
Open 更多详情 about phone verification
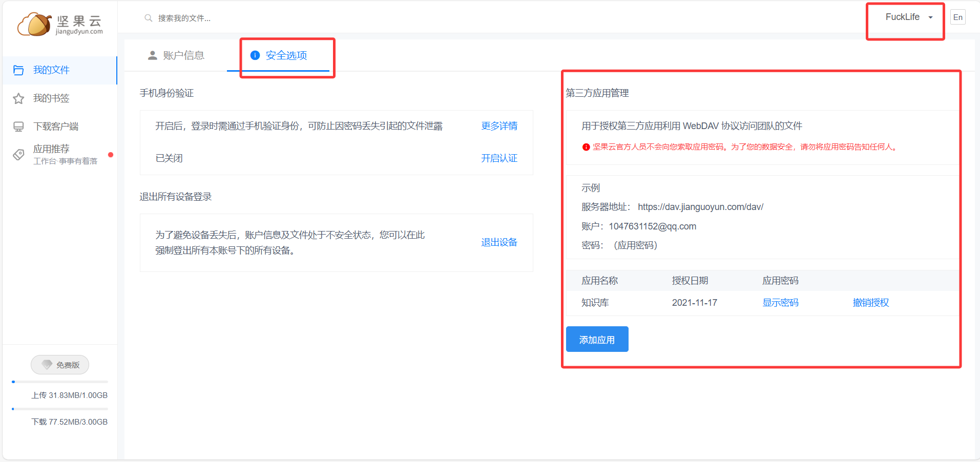coord(499,126)
